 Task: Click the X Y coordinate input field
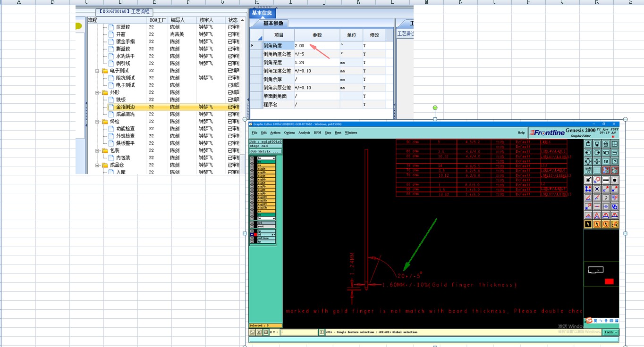299,332
